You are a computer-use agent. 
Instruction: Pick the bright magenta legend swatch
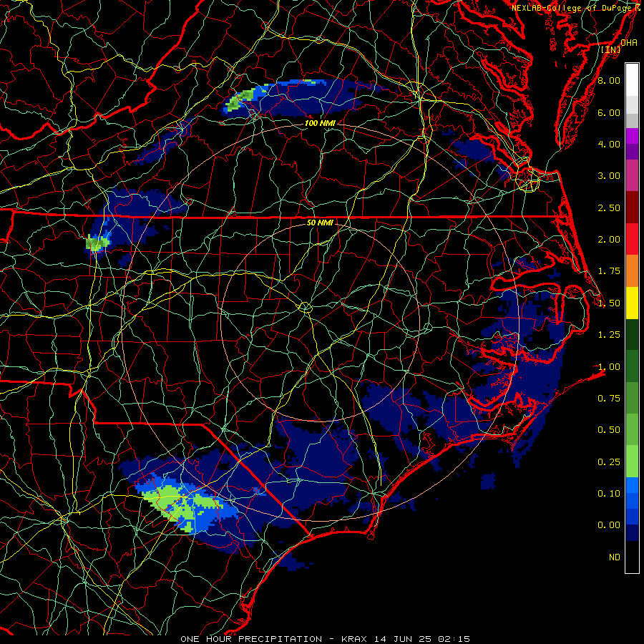[632, 136]
